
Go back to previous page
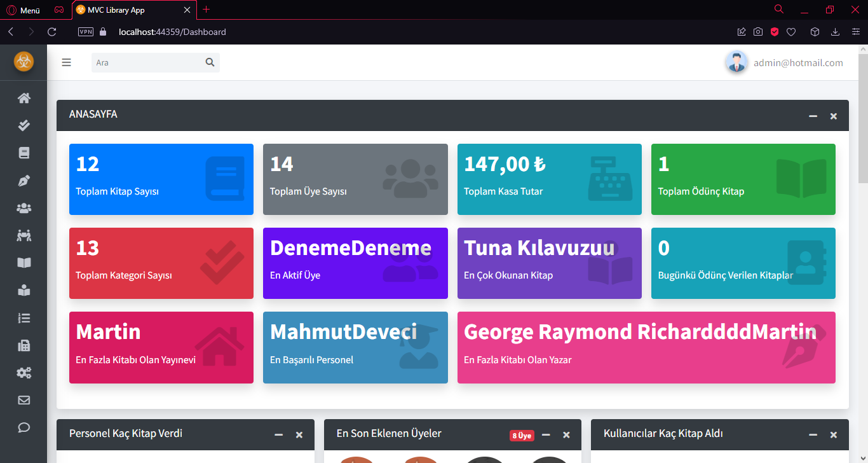pos(11,32)
